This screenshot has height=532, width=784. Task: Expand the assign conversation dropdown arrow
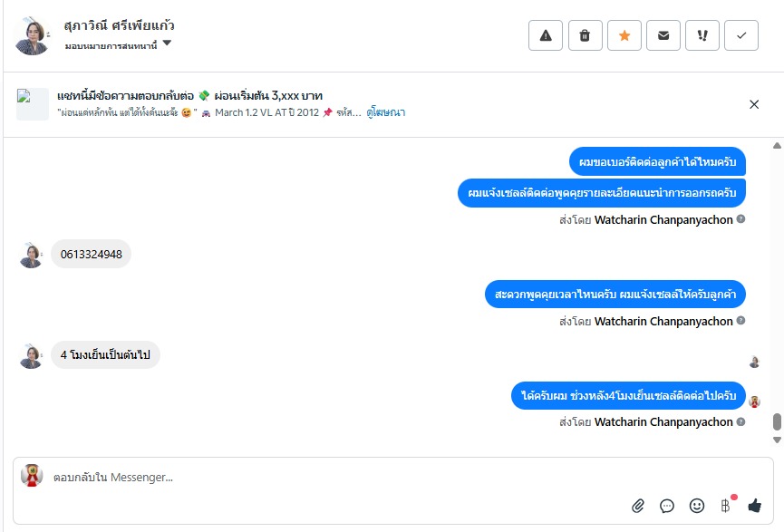(167, 44)
